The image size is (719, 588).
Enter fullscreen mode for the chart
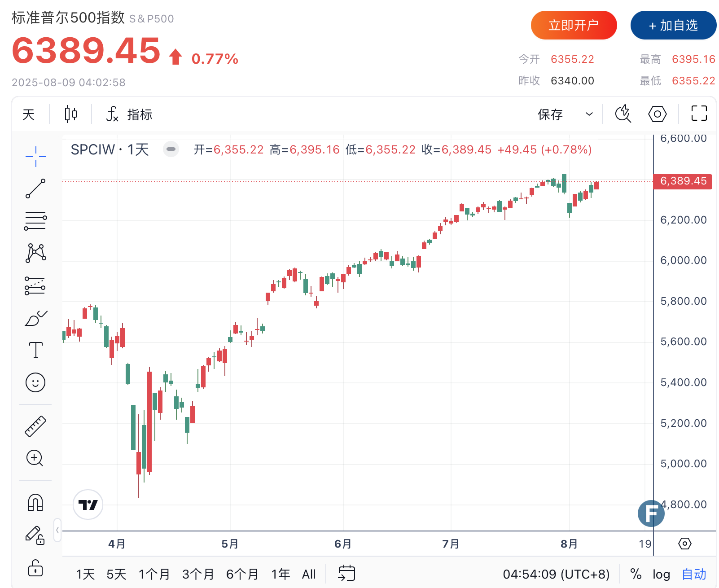pyautogui.click(x=699, y=114)
